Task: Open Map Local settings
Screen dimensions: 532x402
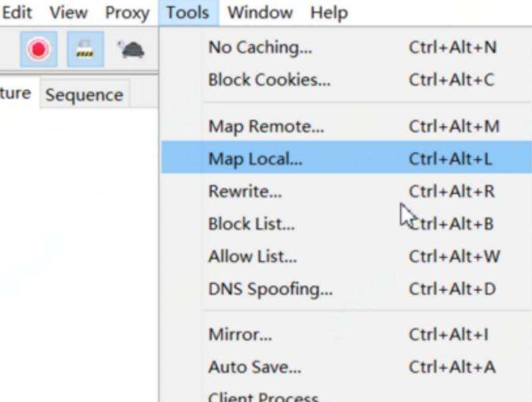Action: tap(255, 159)
